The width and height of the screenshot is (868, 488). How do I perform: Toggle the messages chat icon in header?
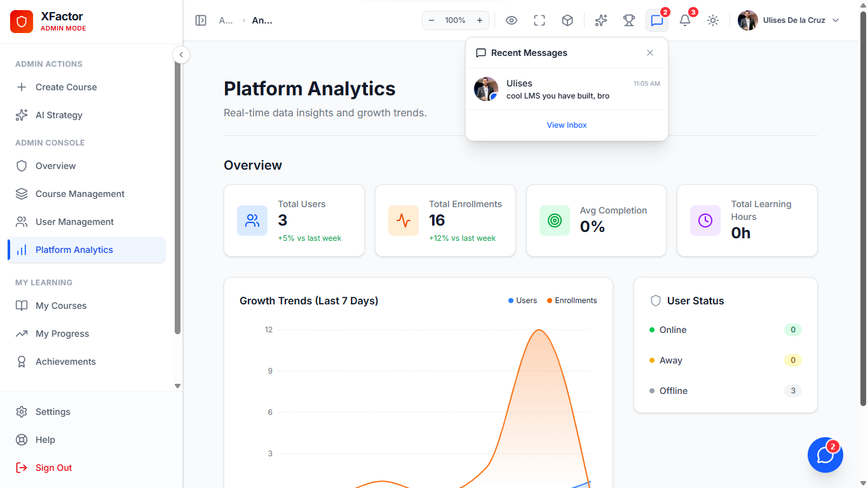657,20
